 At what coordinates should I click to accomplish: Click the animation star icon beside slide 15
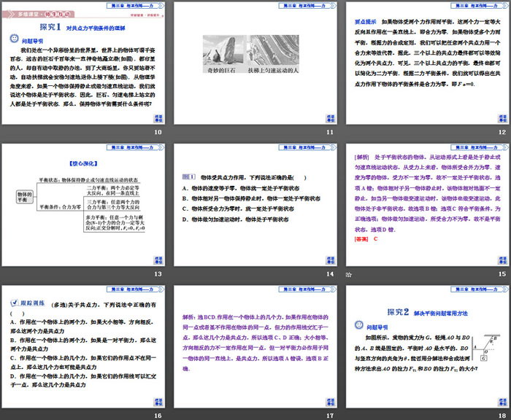click(349, 275)
